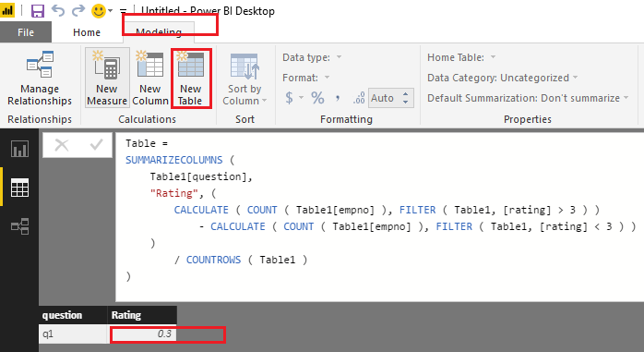Click COUNTROWS in the formula
The image size is (644, 352).
(x=213, y=260)
